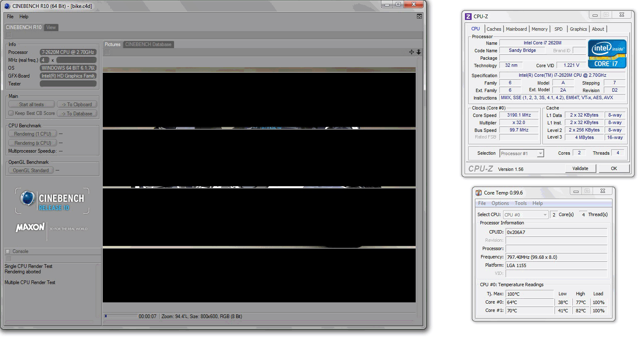The image size is (644, 343).
Task: Click the 'Zoom: 94.4%' status bar text
Action: click(174, 316)
